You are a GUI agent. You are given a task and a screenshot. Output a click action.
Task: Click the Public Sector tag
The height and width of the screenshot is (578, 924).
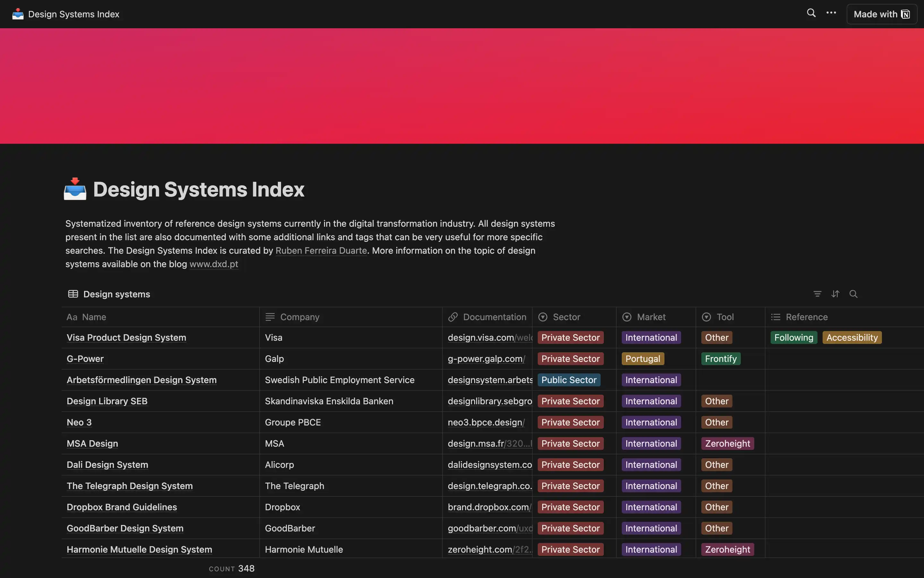click(569, 380)
